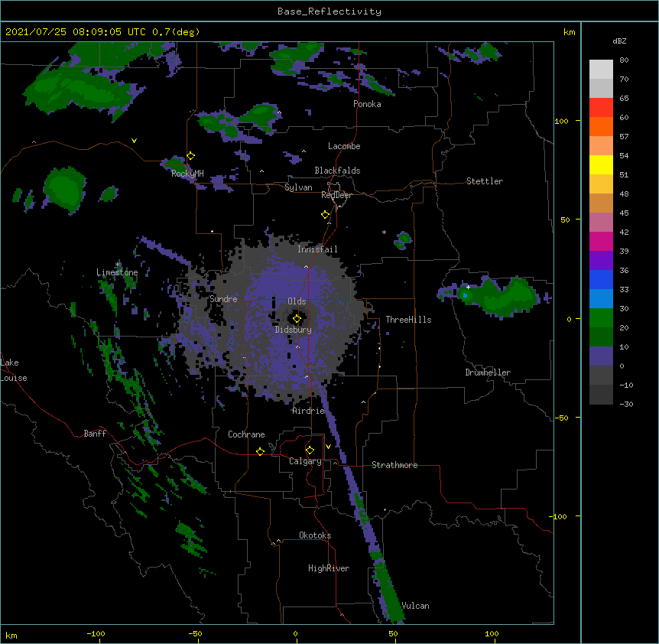
Task: Click the HighRiver city label
Action: 329,568
